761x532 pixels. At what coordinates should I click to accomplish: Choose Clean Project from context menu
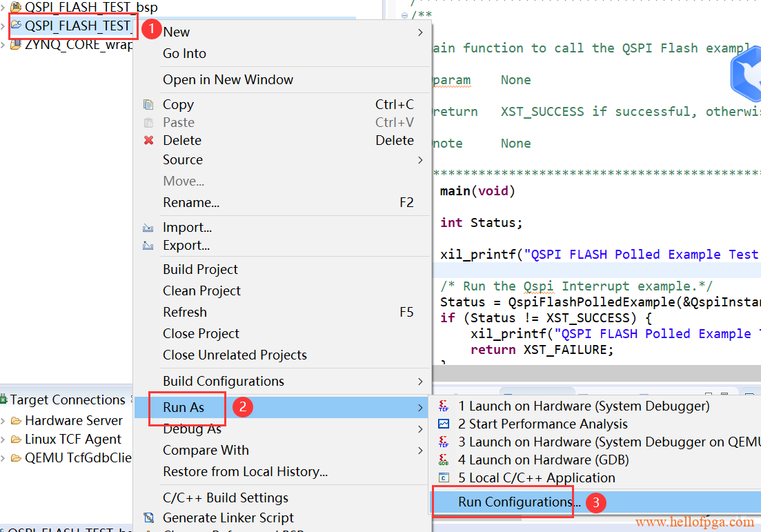[201, 291]
